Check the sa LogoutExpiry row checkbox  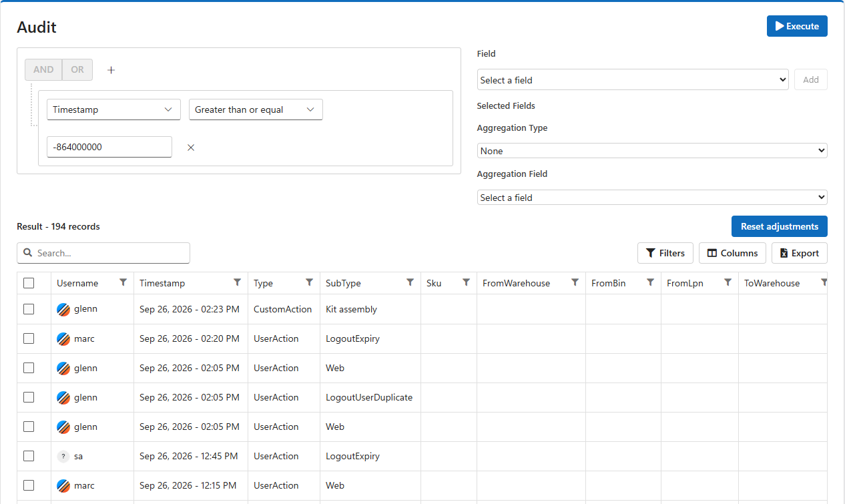29,456
